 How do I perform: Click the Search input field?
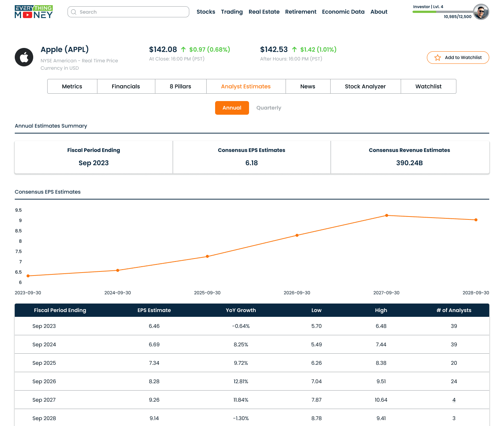[128, 12]
